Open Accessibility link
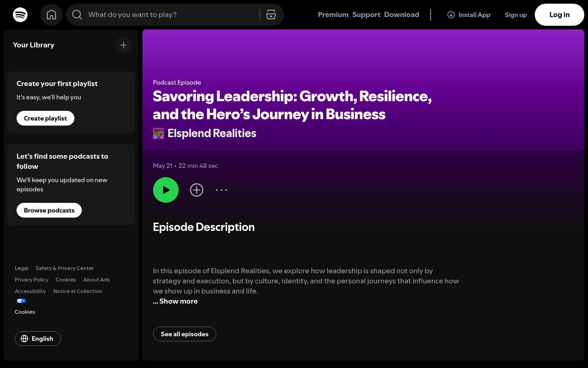The image size is (588, 368). 30,291
